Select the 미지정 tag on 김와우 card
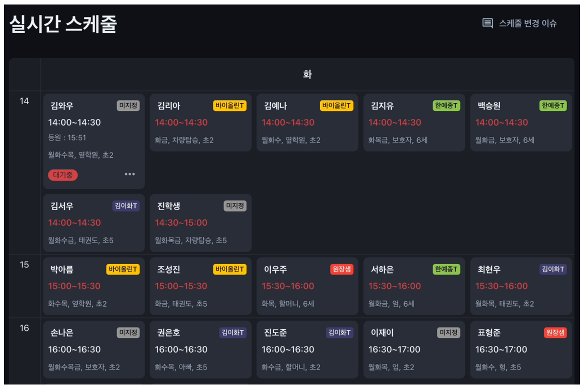Image resolution: width=587 pixels, height=392 pixels. (128, 105)
